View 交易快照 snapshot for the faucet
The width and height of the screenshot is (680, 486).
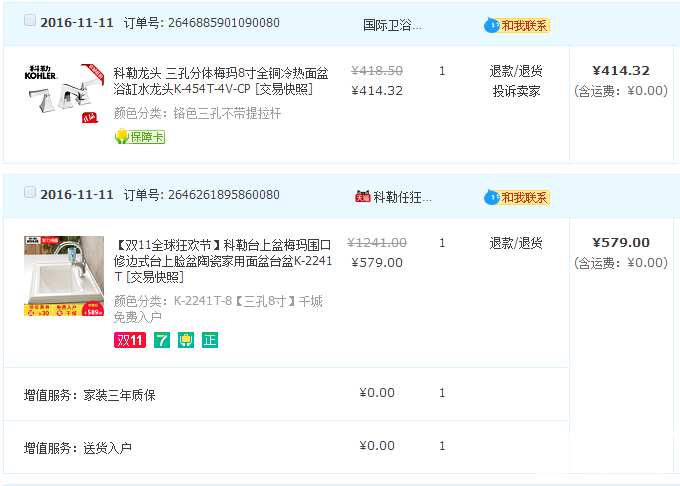284,89
